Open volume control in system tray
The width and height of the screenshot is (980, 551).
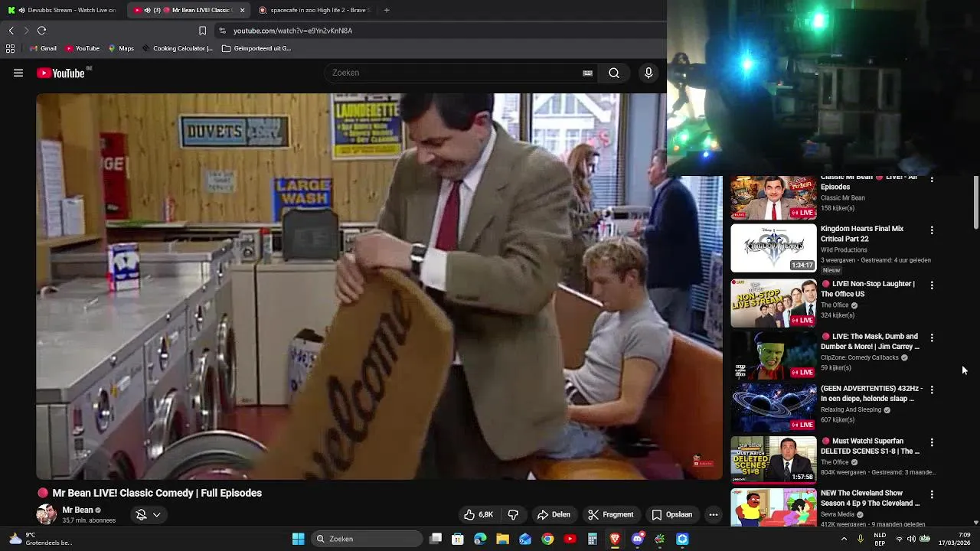coord(911,539)
